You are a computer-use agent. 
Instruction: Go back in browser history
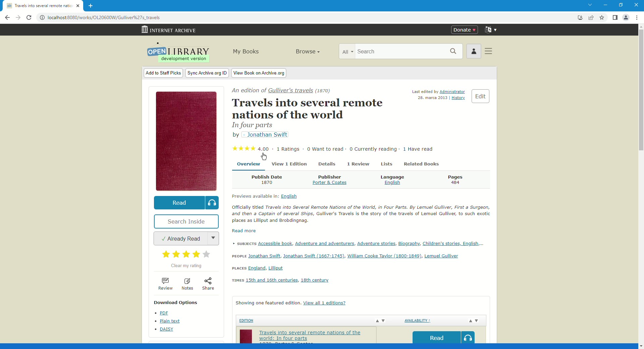tap(7, 17)
